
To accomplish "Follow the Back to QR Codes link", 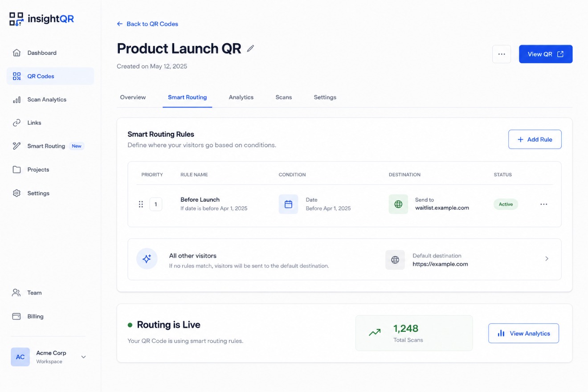I will [x=147, y=24].
